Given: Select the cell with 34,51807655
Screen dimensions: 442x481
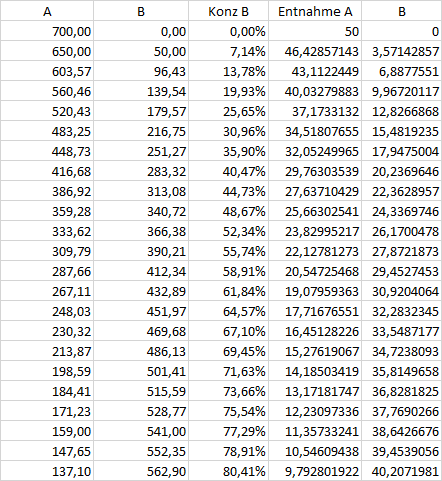Looking at the screenshot, I should (x=315, y=131).
